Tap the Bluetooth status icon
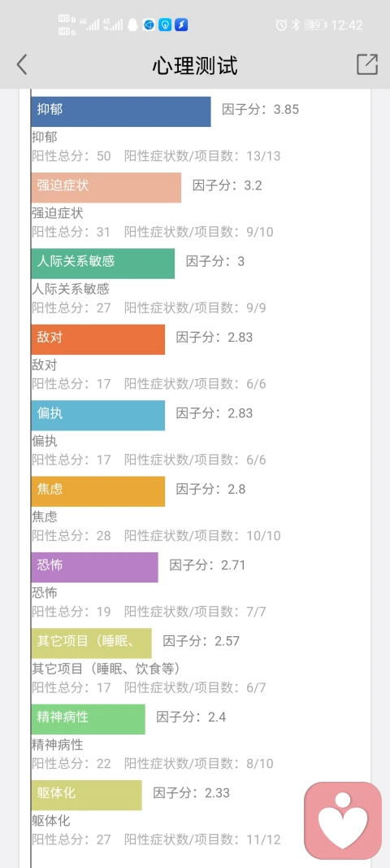 click(296, 25)
